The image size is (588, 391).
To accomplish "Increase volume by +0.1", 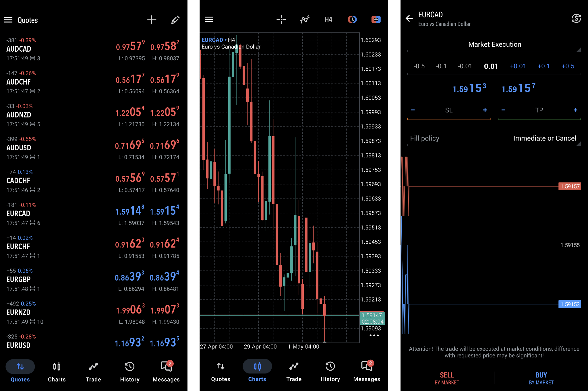I will [x=544, y=66].
